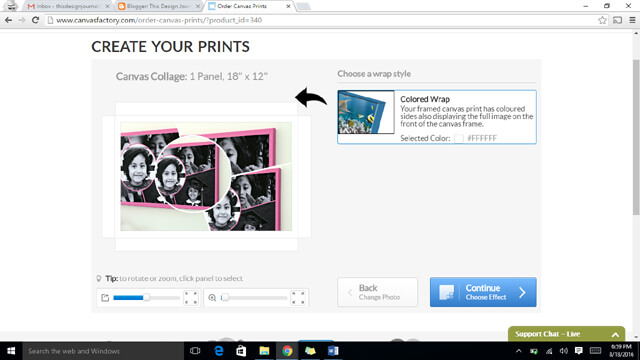Switch to Chrome in the taskbar

click(287, 351)
